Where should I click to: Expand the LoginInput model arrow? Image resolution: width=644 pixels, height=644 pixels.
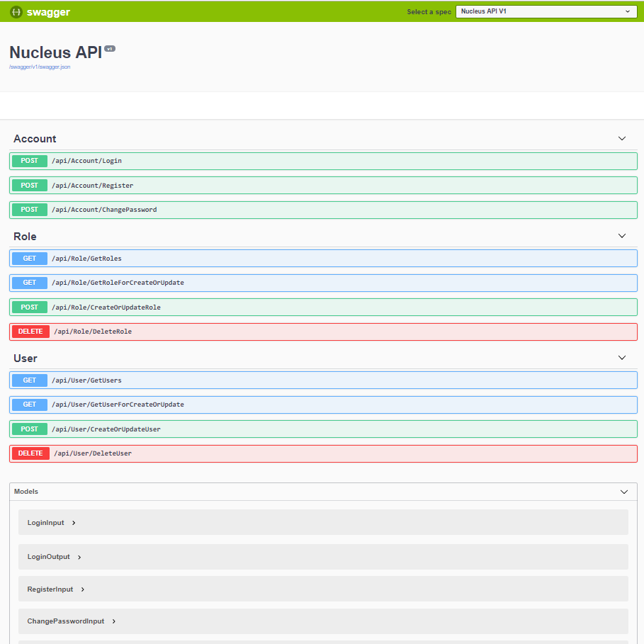pyautogui.click(x=74, y=523)
